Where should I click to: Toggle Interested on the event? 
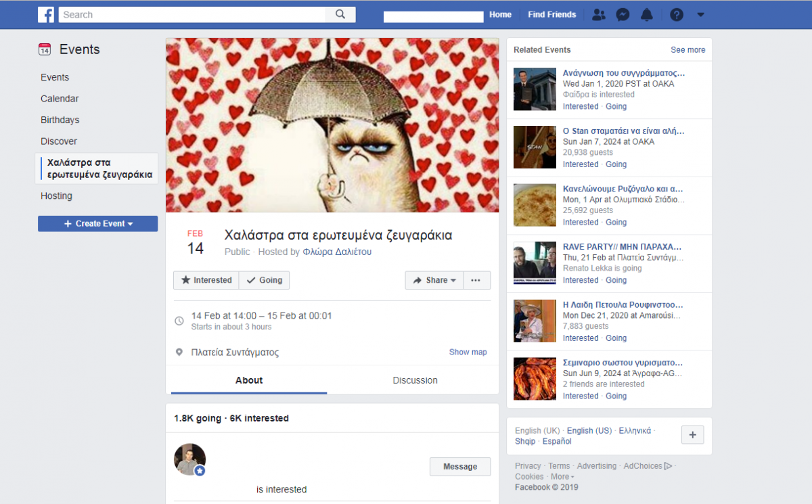(x=206, y=280)
